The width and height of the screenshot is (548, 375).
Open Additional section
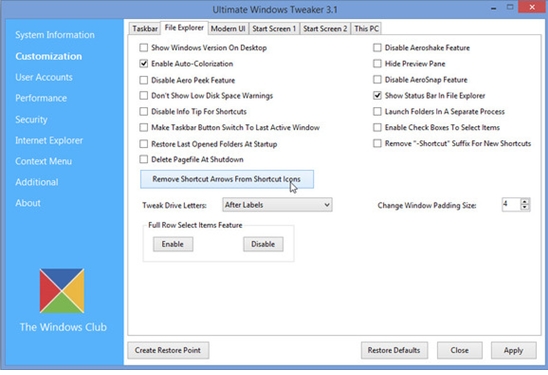click(x=37, y=182)
